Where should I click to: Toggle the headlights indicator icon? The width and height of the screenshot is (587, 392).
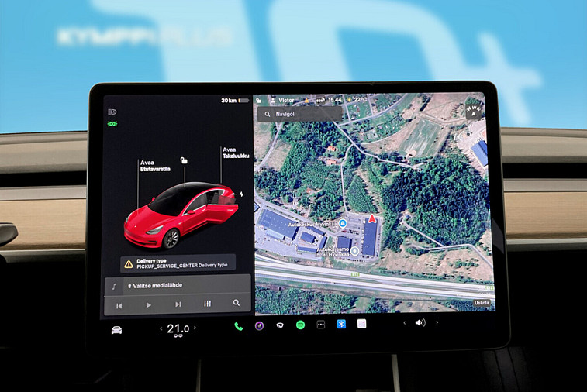[x=112, y=112]
